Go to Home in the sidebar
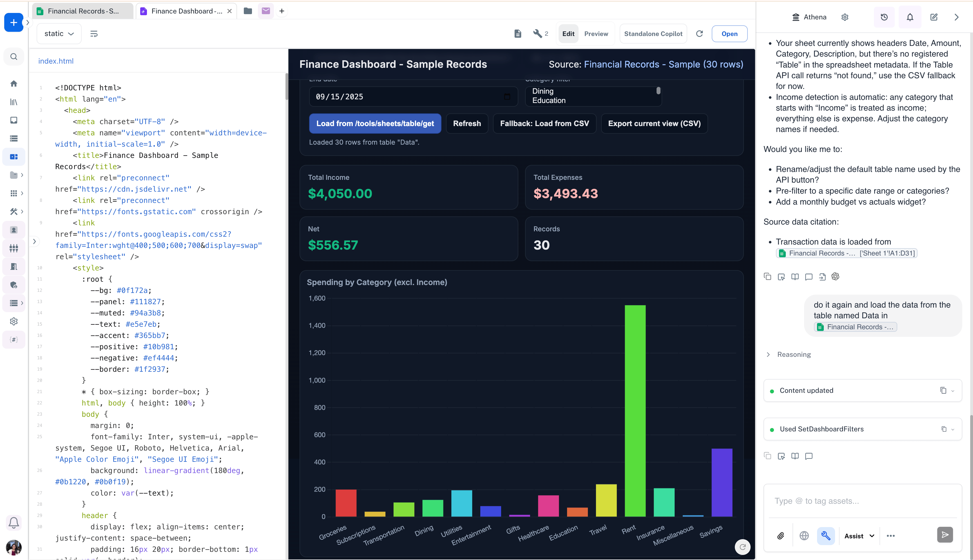This screenshot has height=560, width=973. [14, 84]
